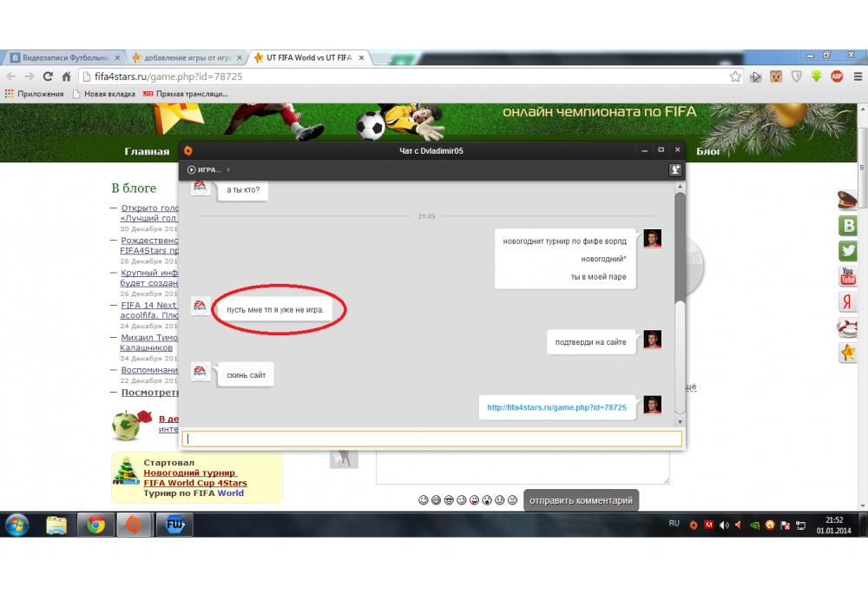Focus the chat message input field
The height and width of the screenshot is (608, 868).
(x=431, y=439)
